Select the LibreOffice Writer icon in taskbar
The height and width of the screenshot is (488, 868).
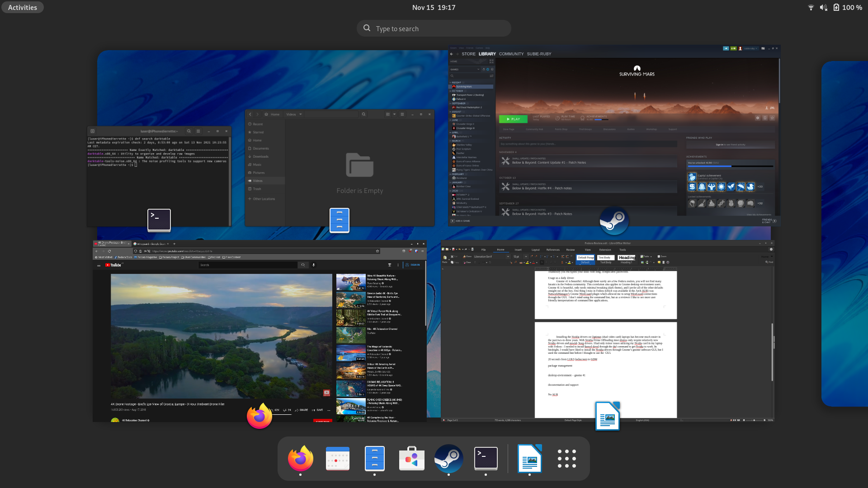point(529,458)
